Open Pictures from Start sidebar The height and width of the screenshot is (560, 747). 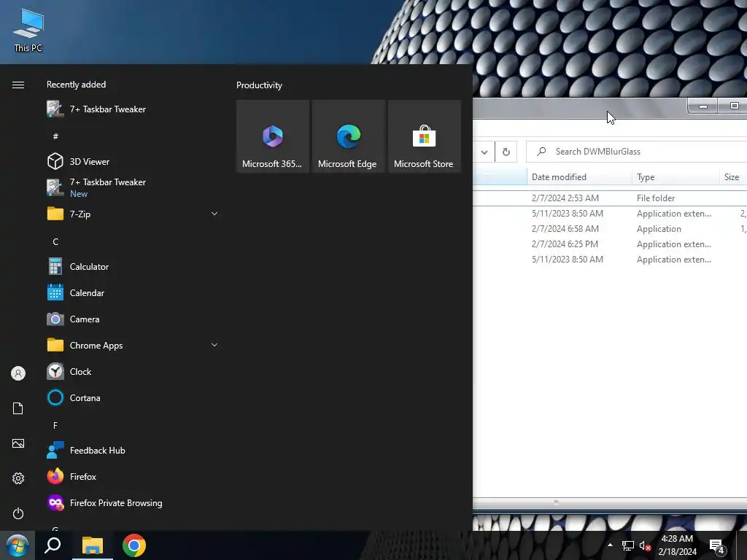click(18, 443)
